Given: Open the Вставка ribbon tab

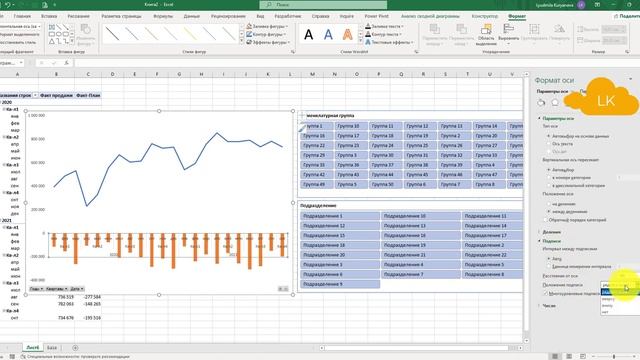Looking at the screenshot, I should click(x=49, y=16).
